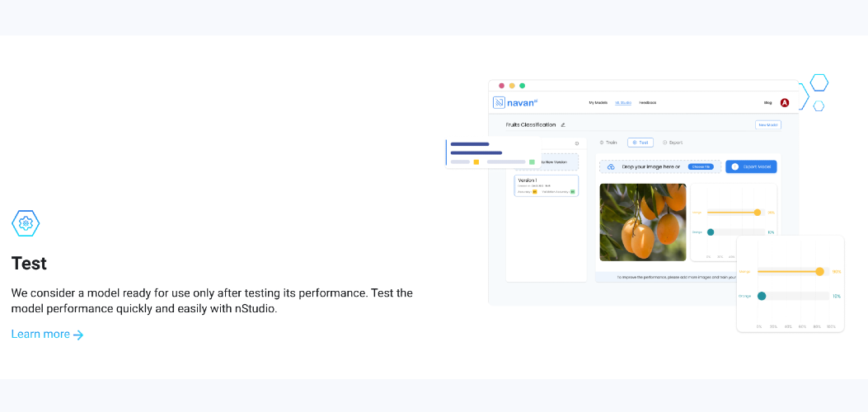Click the round icon in Export Model button
868x412 pixels.
tap(734, 166)
